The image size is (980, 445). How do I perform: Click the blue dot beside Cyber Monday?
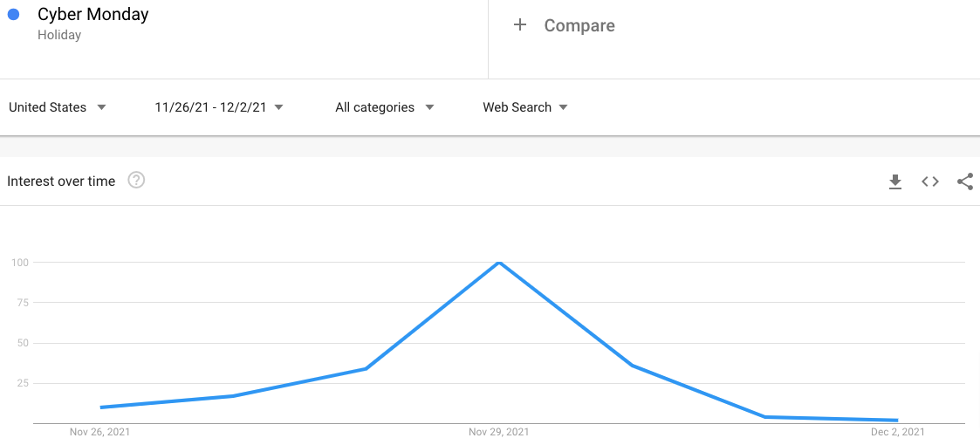14,14
